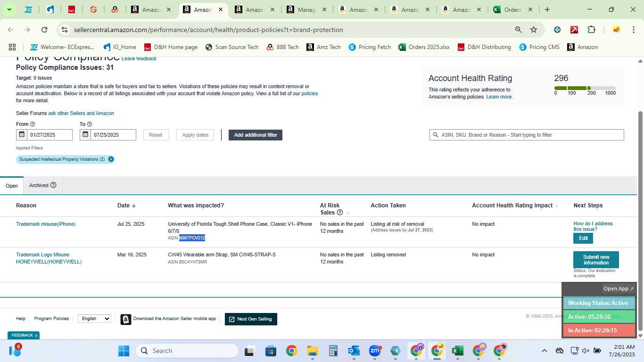Go back to previous page
Viewport: 644px width, 362px height.
click(x=10, y=30)
